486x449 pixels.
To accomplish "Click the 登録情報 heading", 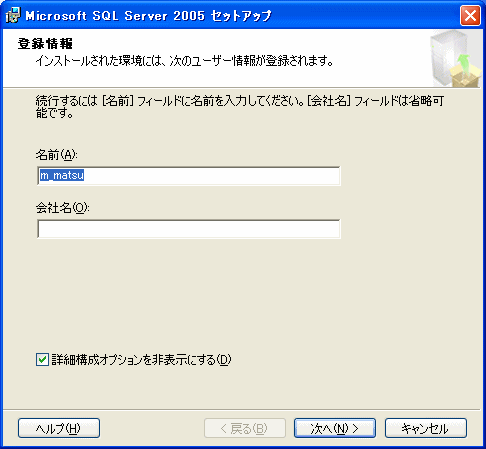I will click(x=45, y=44).
